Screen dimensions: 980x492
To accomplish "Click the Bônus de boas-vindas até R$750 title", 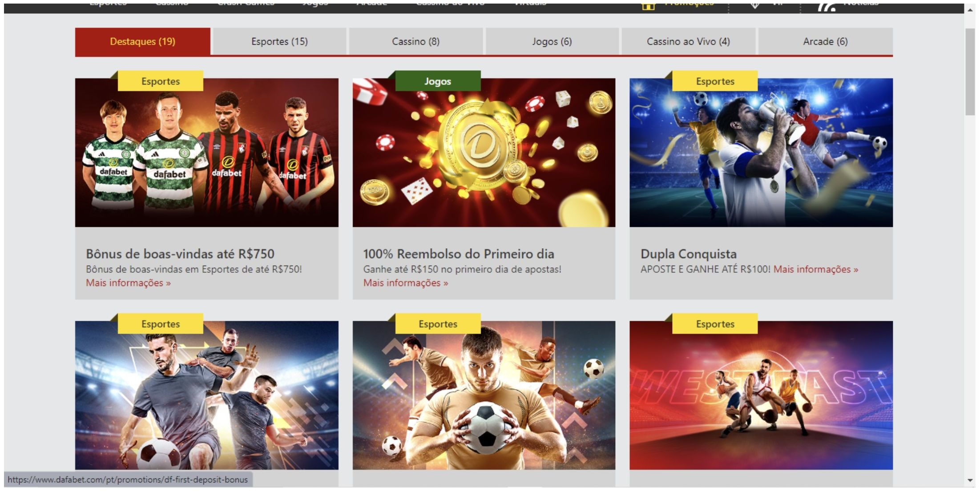I will [x=180, y=254].
